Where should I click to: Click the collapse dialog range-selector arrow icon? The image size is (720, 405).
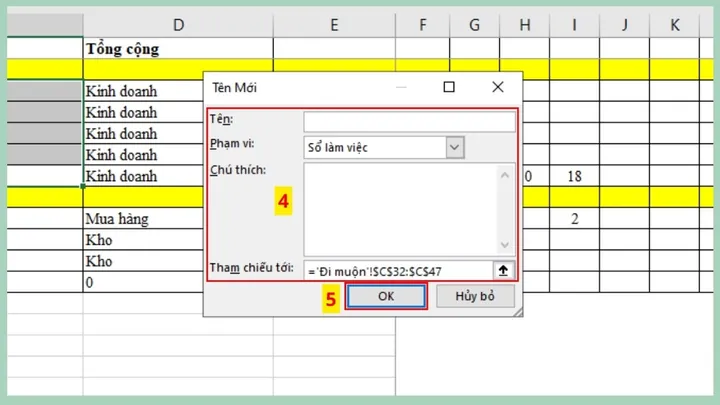503,270
